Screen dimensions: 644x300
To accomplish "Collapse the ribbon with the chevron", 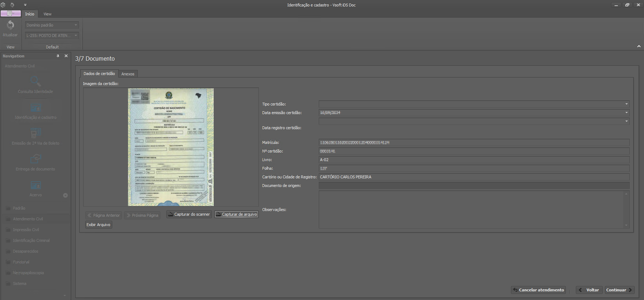I will [x=639, y=47].
